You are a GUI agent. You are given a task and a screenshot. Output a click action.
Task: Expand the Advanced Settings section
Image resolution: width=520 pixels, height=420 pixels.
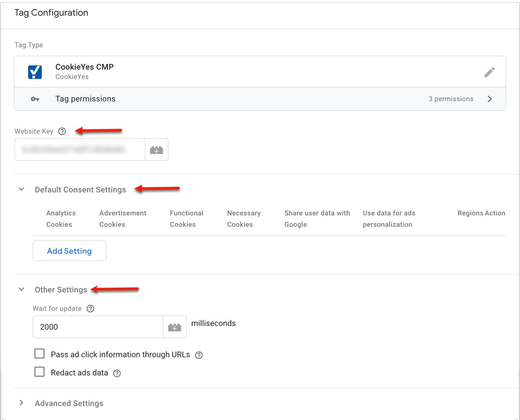(x=21, y=403)
